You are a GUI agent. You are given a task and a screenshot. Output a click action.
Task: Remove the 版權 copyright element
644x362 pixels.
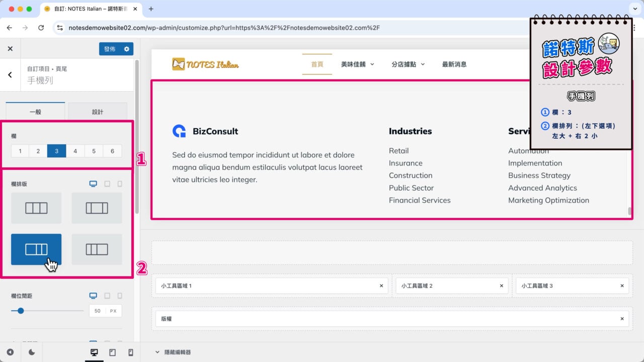pyautogui.click(x=622, y=319)
